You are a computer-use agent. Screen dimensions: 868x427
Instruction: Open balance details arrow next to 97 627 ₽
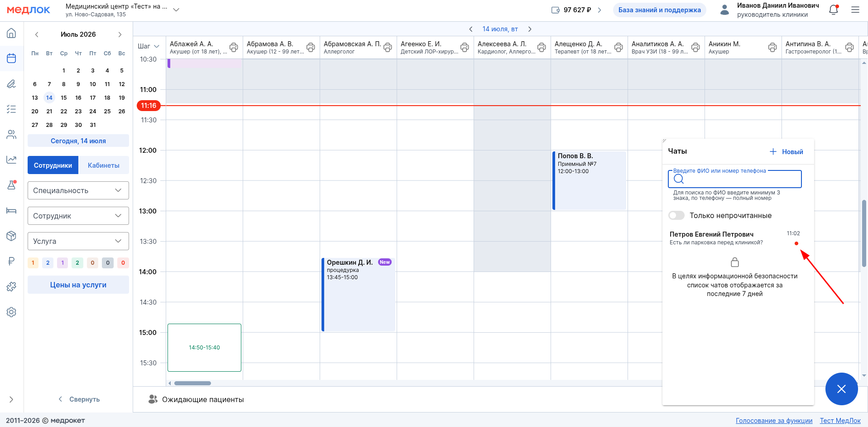click(599, 10)
